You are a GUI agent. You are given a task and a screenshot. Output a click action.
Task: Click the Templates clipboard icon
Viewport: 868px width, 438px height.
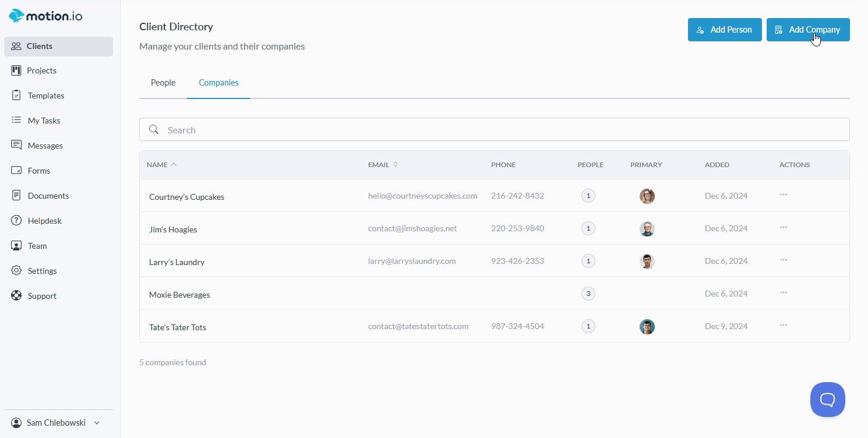pyautogui.click(x=16, y=96)
